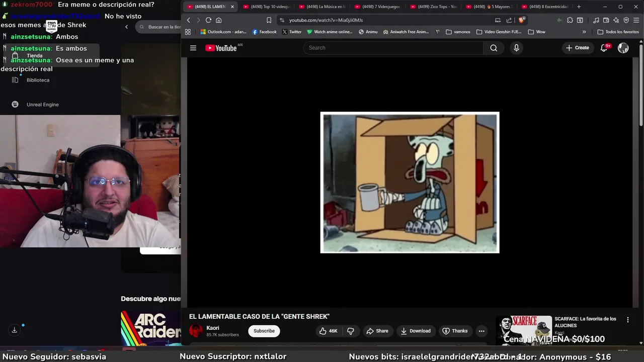Screen dimensions: 644x362
Task: Open the extensions puzzle icon
Action: tap(570, 20)
